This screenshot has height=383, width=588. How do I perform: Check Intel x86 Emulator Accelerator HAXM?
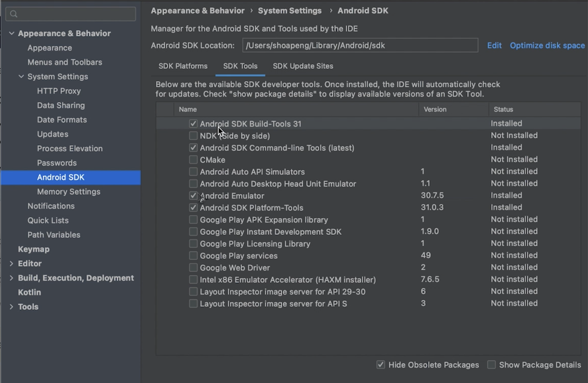[x=193, y=279]
